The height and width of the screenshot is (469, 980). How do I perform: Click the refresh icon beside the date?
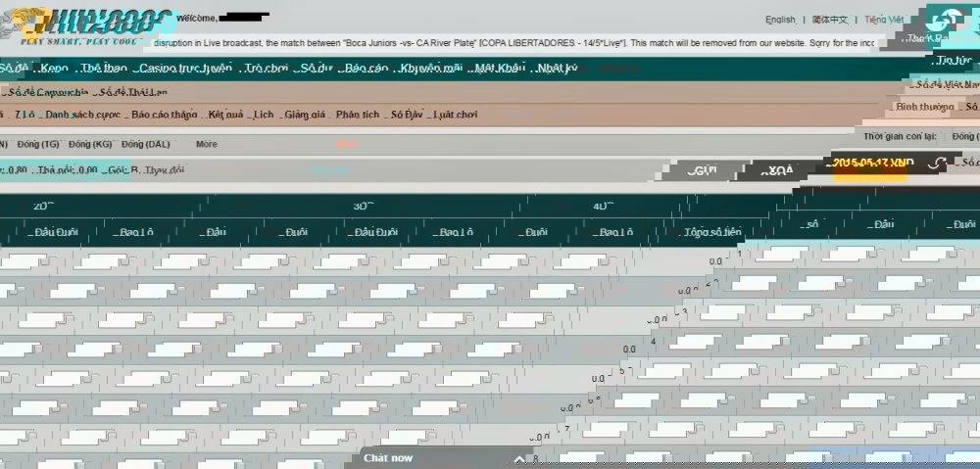click(x=938, y=164)
